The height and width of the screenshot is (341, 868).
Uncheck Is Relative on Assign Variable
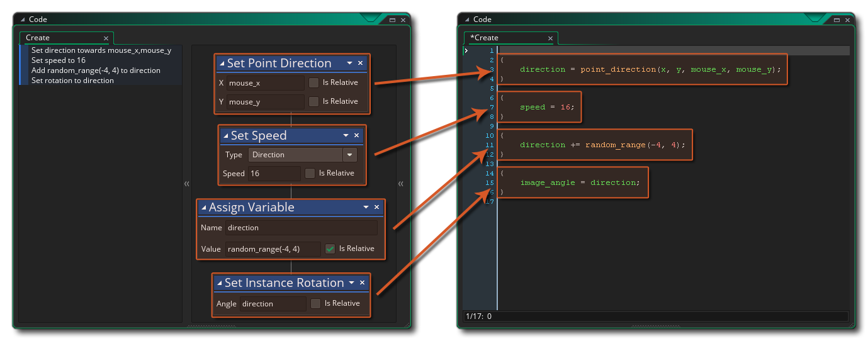click(330, 249)
